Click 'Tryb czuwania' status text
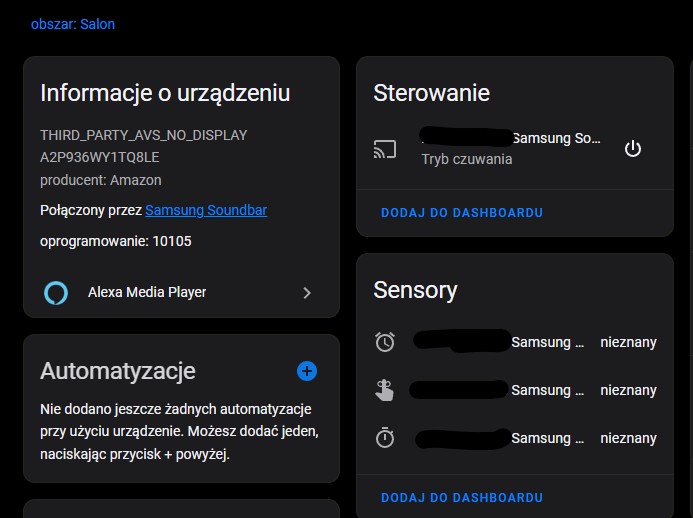 467,159
